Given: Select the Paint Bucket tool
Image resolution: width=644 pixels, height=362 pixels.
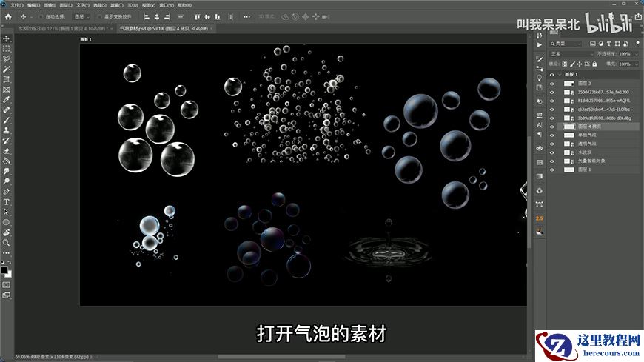Looking at the screenshot, I should (x=6, y=161).
